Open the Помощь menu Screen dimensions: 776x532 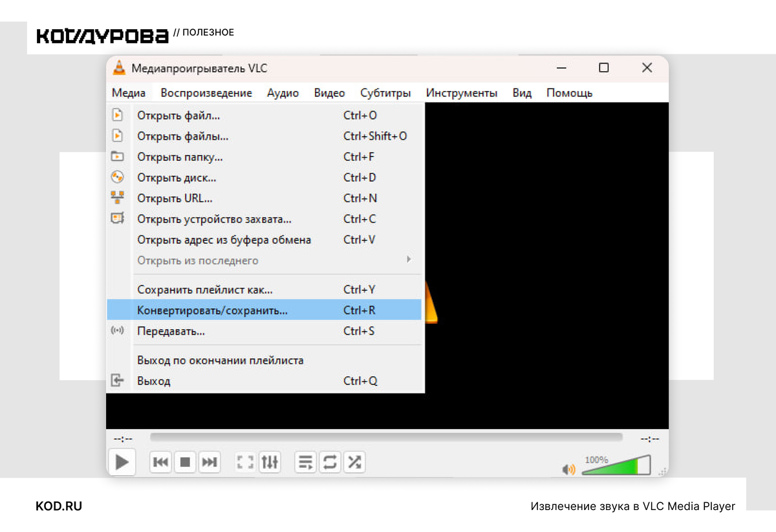(x=570, y=92)
